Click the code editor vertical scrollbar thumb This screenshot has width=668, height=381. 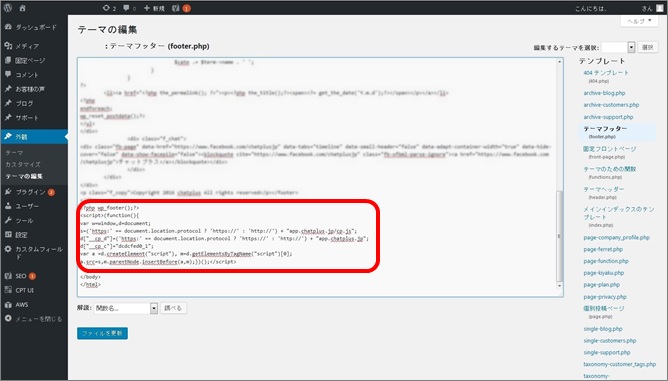(560, 236)
